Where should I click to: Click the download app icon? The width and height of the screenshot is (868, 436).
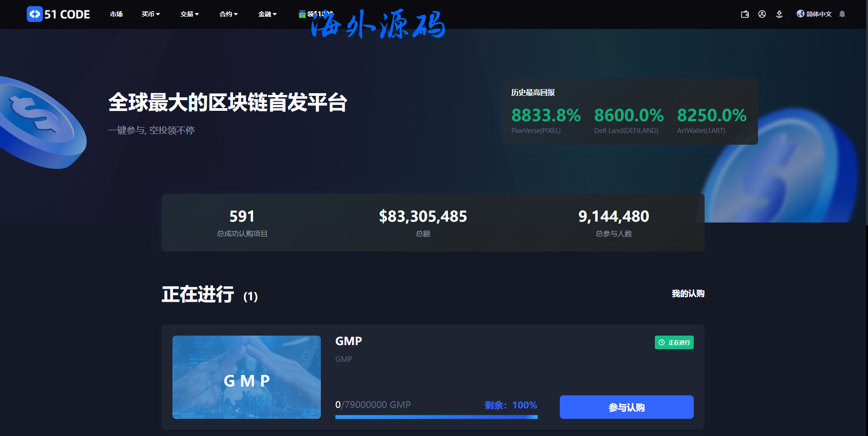point(779,14)
